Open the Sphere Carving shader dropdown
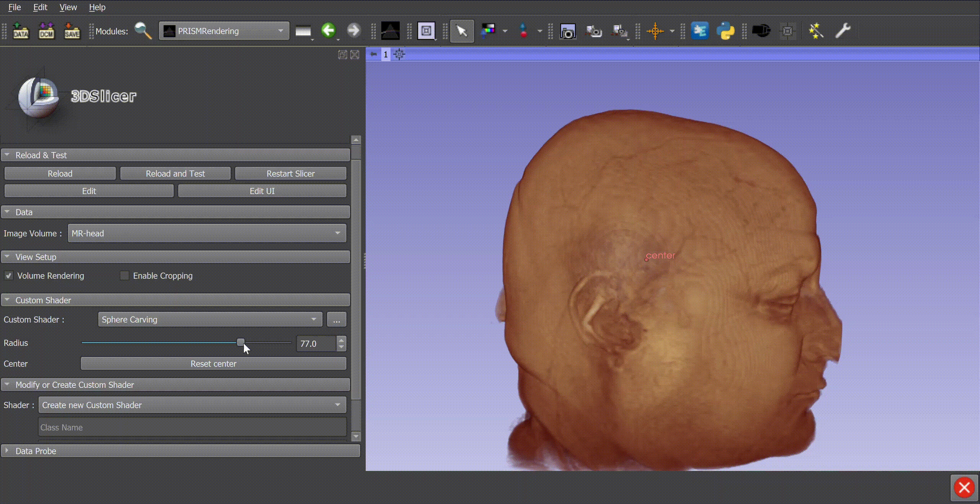The height and width of the screenshot is (504, 980). [210, 319]
